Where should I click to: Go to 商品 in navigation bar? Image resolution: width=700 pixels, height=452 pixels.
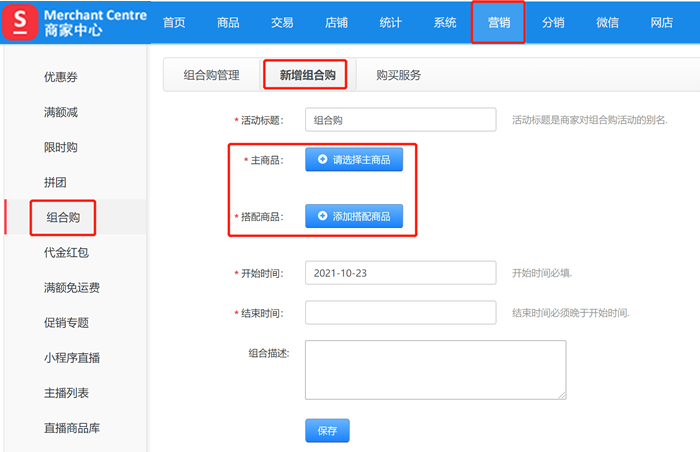pyautogui.click(x=228, y=23)
